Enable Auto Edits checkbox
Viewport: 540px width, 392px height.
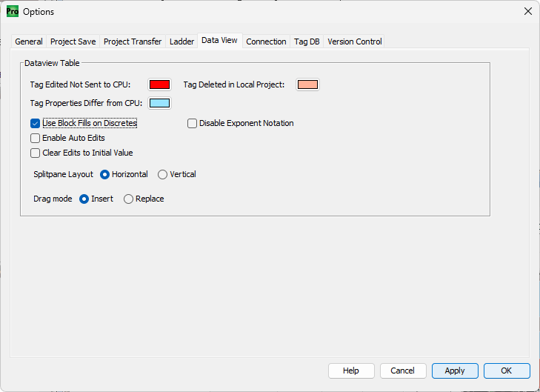tap(35, 138)
